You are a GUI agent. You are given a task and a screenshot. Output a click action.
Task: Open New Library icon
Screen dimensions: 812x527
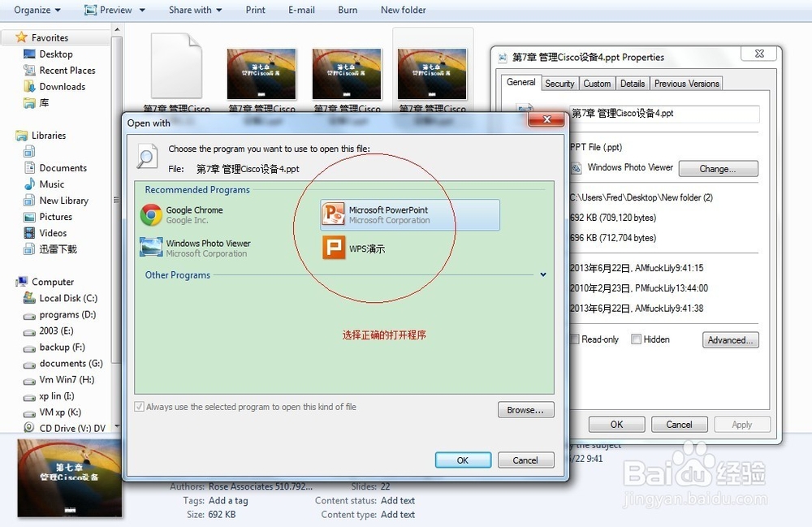[29, 201]
